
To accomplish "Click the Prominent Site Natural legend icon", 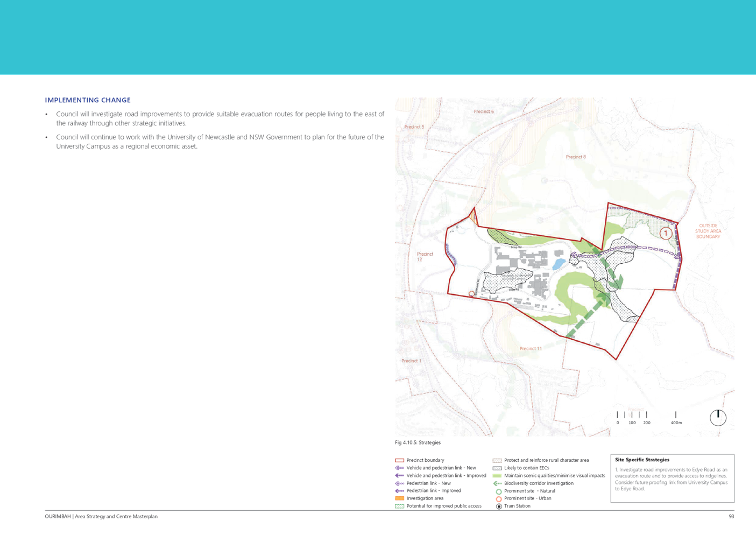I will [498, 491].
